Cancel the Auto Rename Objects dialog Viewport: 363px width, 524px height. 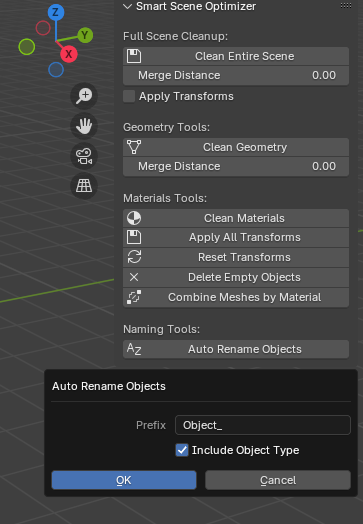(278, 480)
